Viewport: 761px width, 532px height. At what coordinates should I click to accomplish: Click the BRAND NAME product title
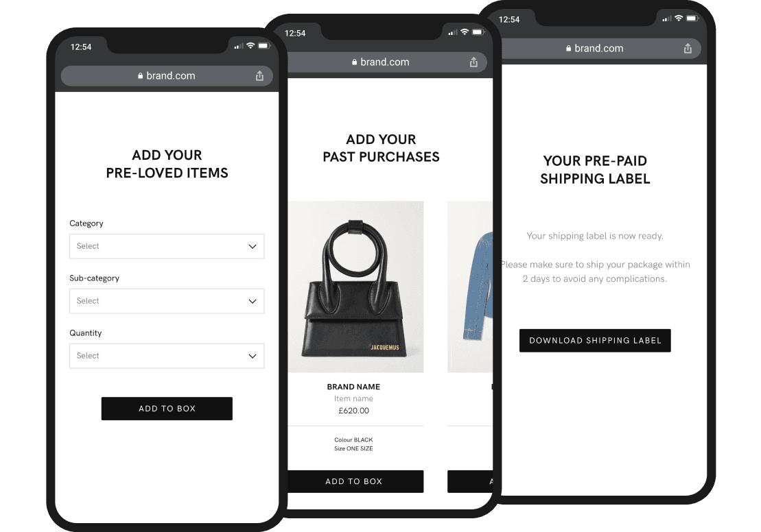tap(353, 387)
